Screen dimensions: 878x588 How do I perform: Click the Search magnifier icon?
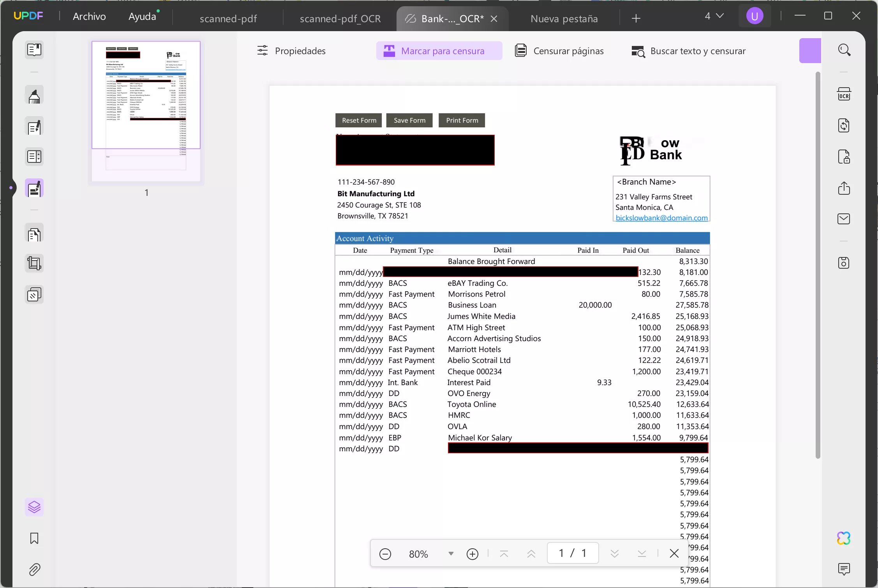pyautogui.click(x=844, y=50)
